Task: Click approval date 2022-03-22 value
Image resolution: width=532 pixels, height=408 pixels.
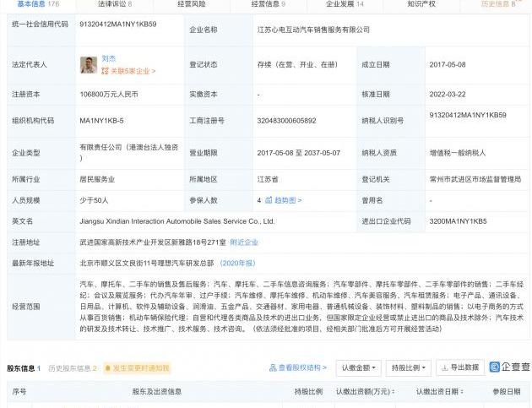Action: pos(448,95)
